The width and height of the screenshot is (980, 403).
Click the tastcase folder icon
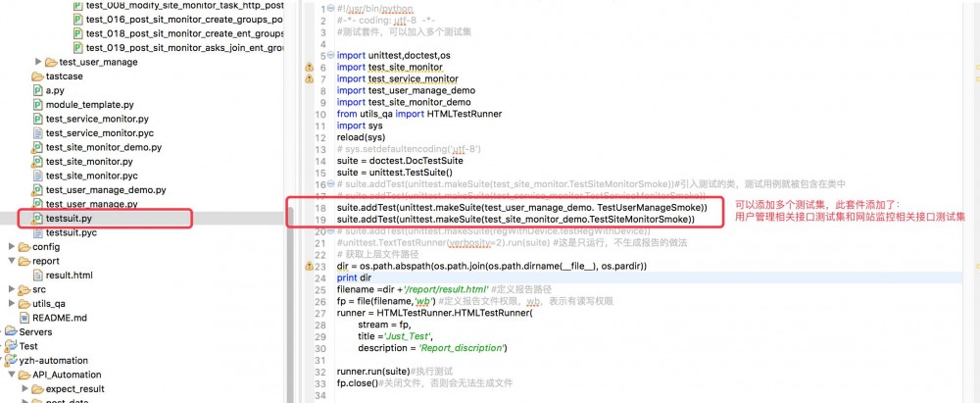point(37,76)
